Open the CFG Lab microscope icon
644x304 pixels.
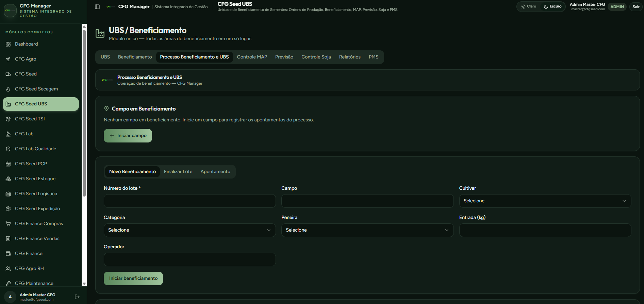pyautogui.click(x=8, y=134)
